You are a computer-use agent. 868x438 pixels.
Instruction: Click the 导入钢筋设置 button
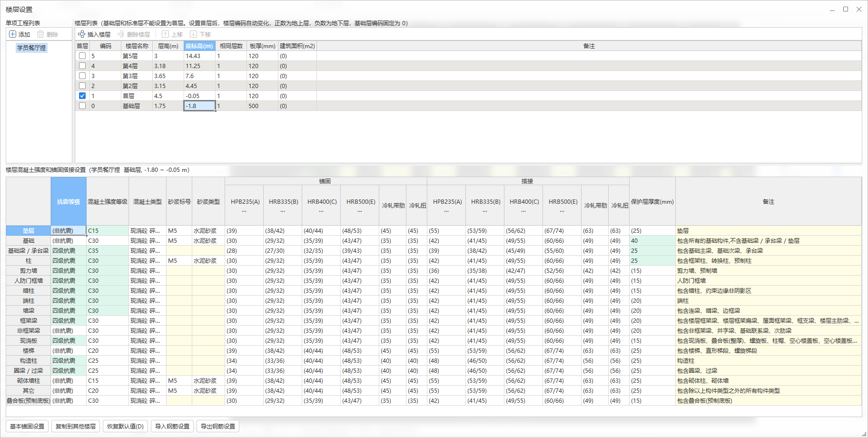click(x=172, y=426)
